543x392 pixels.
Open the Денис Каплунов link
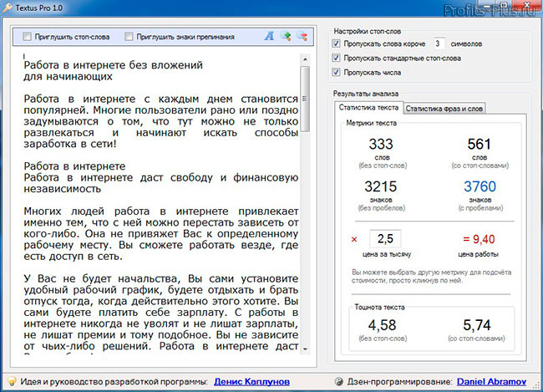[251, 382]
